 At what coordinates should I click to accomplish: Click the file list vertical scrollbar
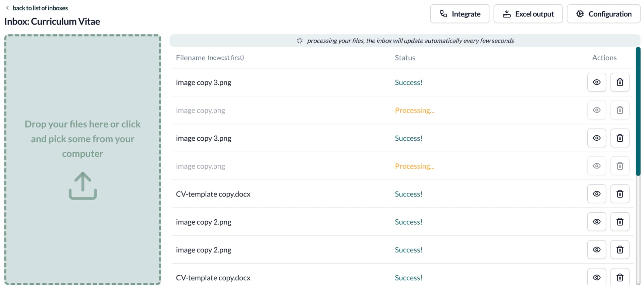pyautogui.click(x=638, y=111)
